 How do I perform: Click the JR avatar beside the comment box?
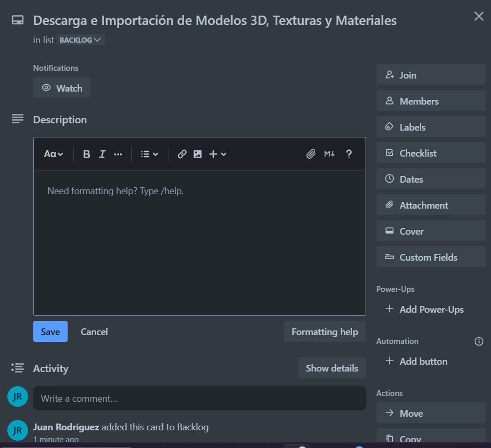18,396
